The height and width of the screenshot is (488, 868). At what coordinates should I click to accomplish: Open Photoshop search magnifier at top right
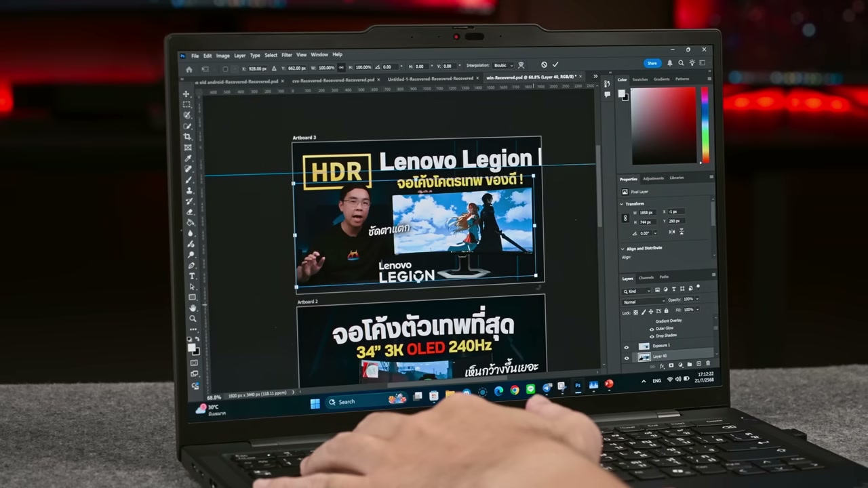tap(681, 63)
